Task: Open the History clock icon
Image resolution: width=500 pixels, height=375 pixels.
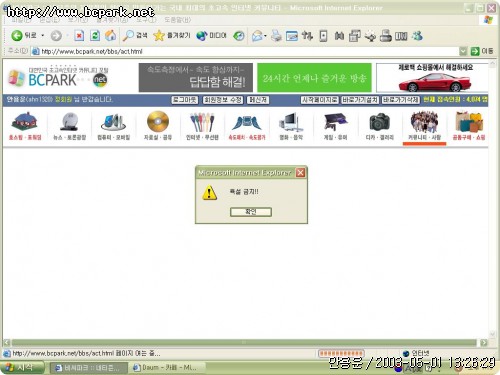Action: point(239,36)
